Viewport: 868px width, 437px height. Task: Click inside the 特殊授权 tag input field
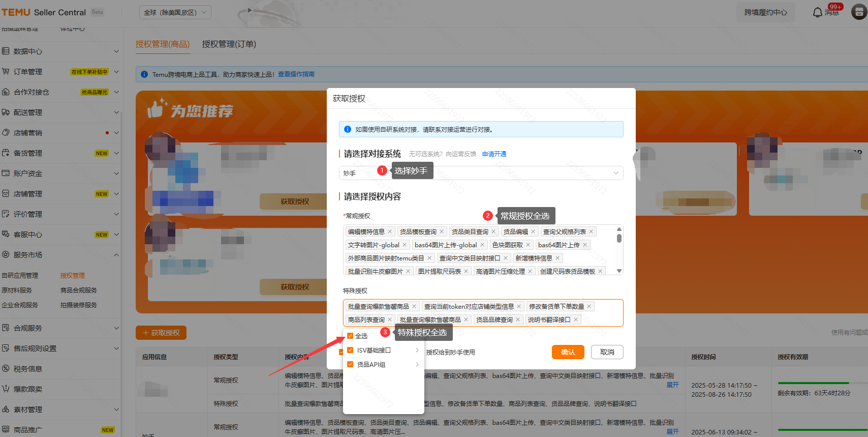point(483,313)
